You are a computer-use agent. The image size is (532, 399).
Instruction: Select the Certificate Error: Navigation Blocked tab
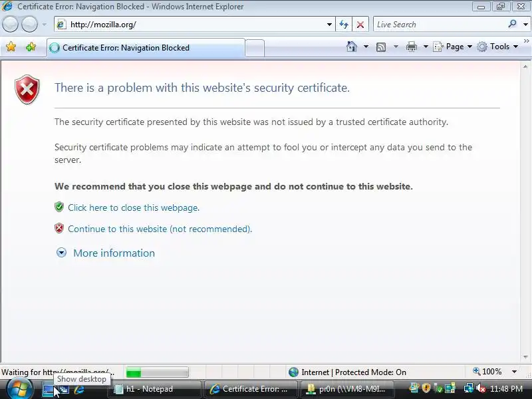coord(146,48)
